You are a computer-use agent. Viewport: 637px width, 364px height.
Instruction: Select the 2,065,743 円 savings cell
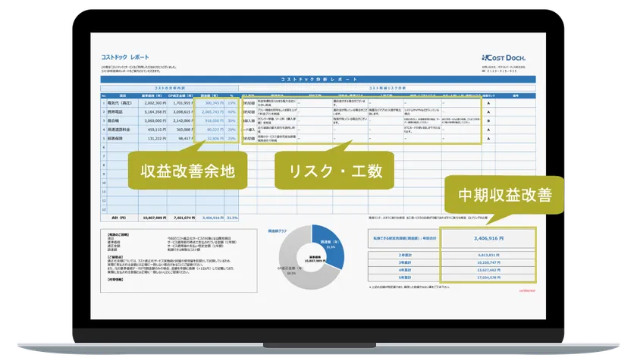[x=211, y=111]
